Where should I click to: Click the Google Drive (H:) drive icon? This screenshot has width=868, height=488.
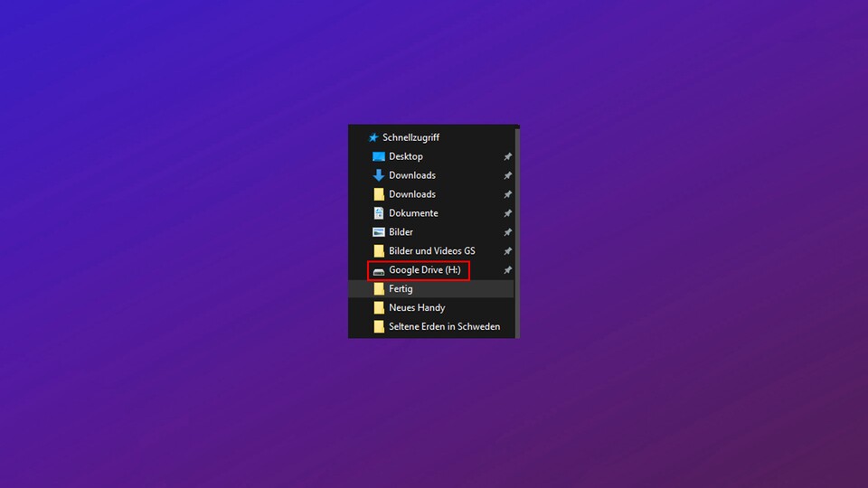379,270
